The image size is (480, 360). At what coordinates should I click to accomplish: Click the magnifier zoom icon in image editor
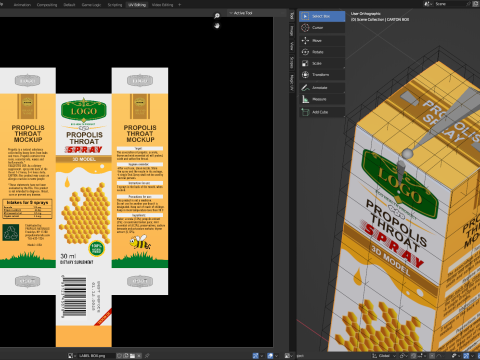pyautogui.click(x=217, y=16)
